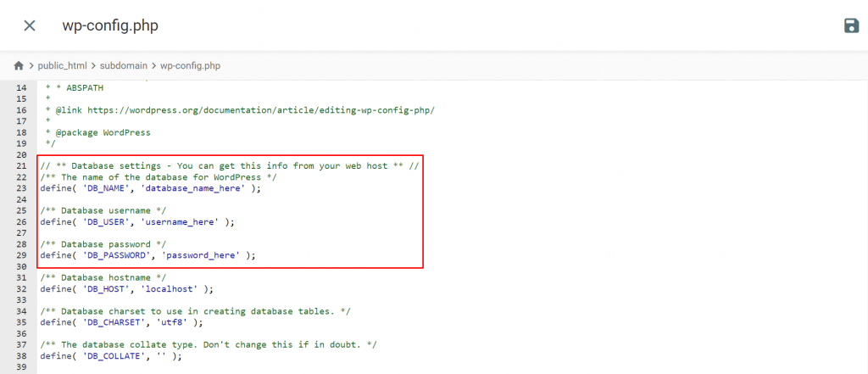Click the '@package WordPress' comment line
This screenshot has width=868, height=374.
(97, 132)
